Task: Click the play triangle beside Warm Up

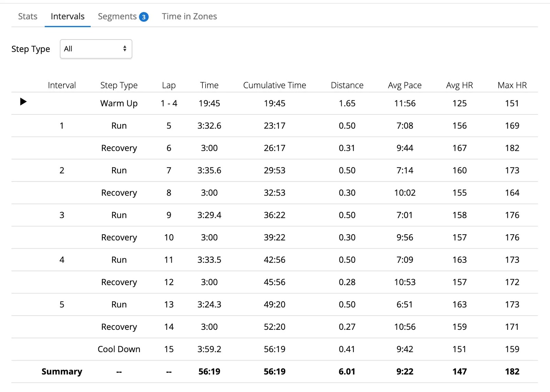Action: click(23, 101)
